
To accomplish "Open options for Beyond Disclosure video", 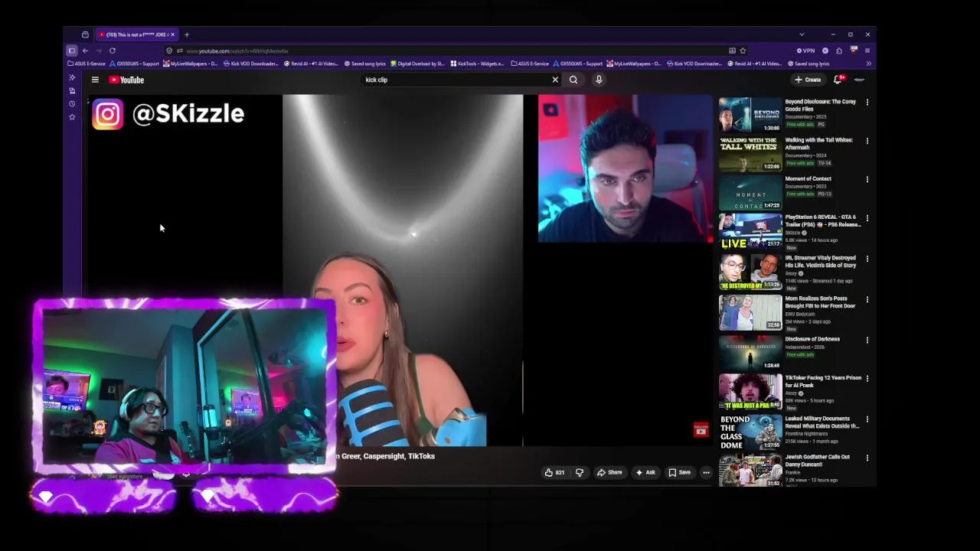I will pyautogui.click(x=867, y=103).
